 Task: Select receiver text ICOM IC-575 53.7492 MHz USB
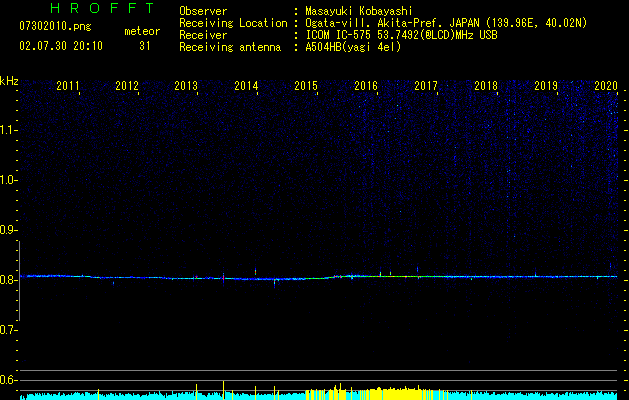point(401,35)
